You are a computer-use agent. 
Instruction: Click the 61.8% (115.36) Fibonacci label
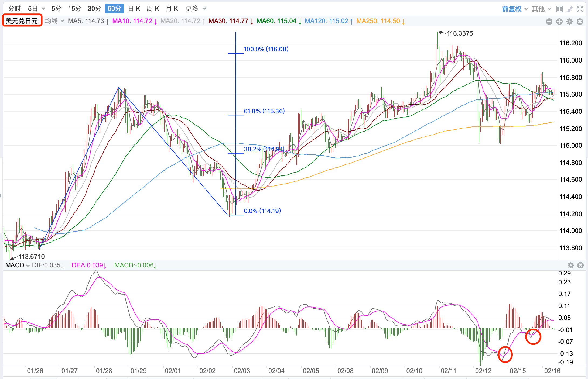pos(264,111)
